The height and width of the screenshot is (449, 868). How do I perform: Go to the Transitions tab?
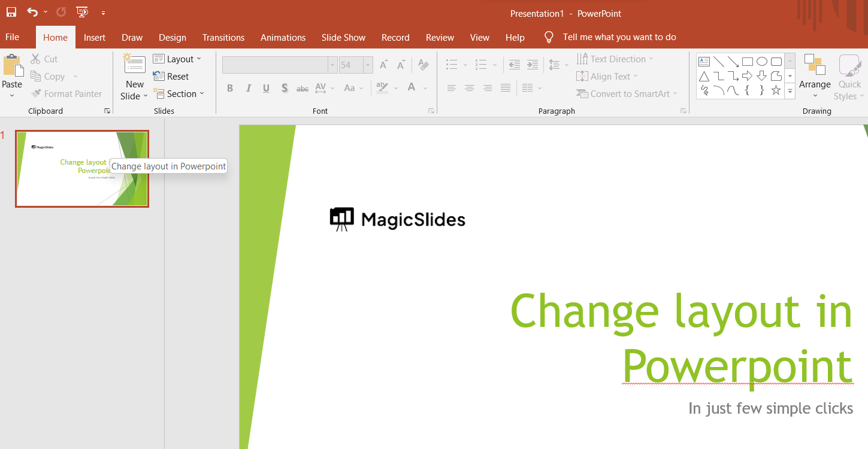223,37
